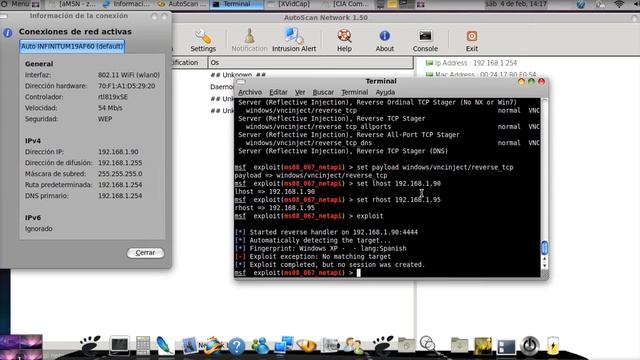Click the 'Fingerprint: Windows XP' terminal line
Viewport: 640px width, 360px height.
(x=321, y=249)
